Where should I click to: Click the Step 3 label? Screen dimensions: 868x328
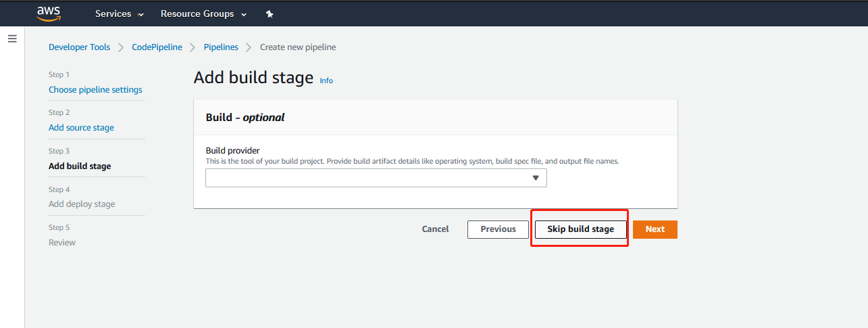59,151
